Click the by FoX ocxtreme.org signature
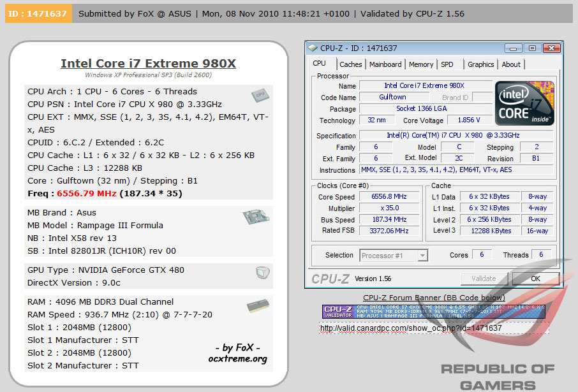The height and width of the screenshot is (392, 578). (238, 353)
